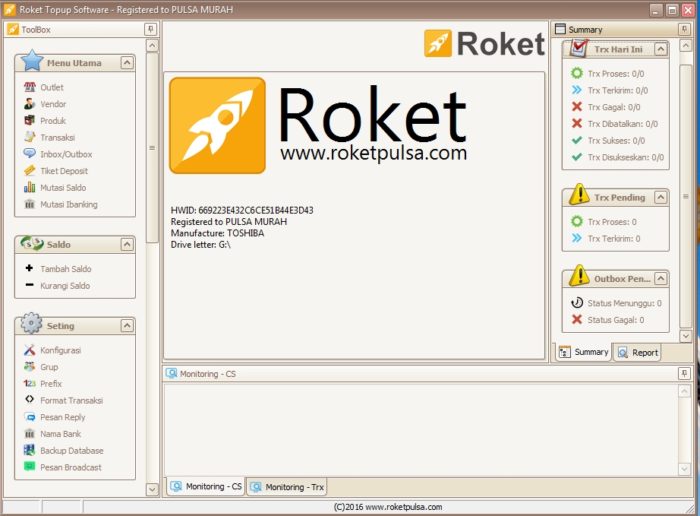
Task: Open Kurangi Saldo
Action: pos(65,286)
